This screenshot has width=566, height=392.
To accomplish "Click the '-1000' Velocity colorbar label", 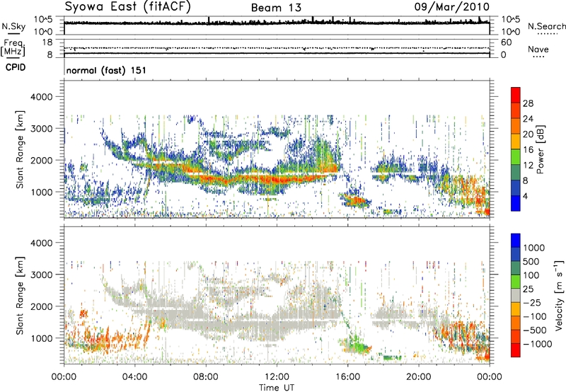I will click(x=538, y=344).
